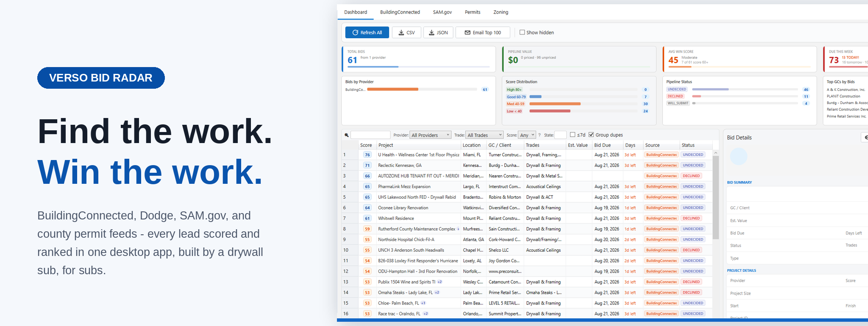
Task: Open the All Trades dropdown
Action: point(484,135)
